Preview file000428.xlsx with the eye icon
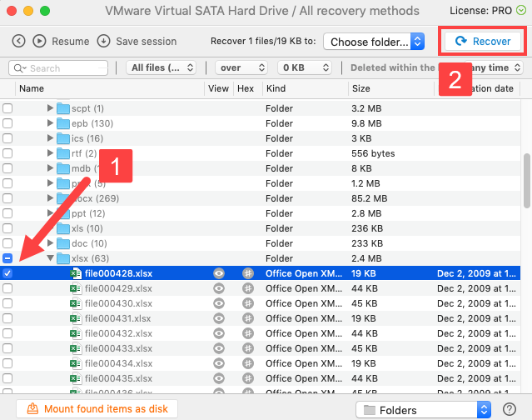Viewport: 532px width, 420px height. point(219,273)
